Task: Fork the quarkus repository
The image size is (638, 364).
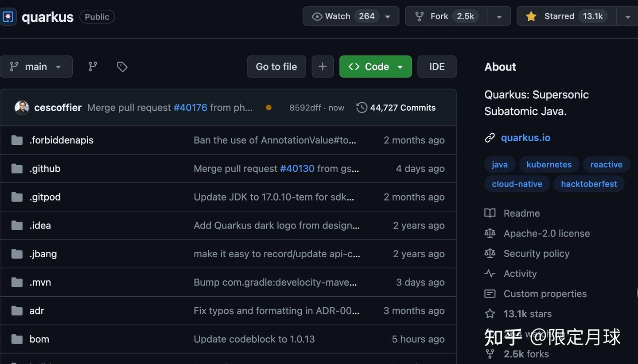Action: [x=446, y=16]
